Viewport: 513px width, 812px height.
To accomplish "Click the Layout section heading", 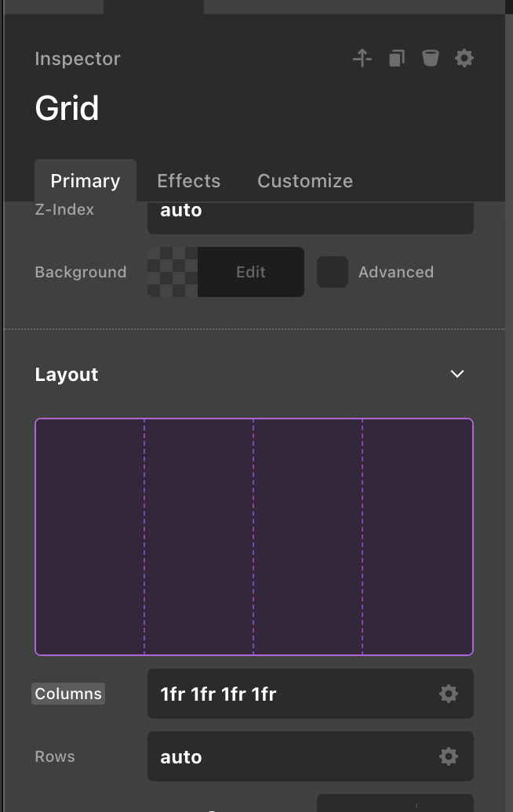I will (x=67, y=375).
